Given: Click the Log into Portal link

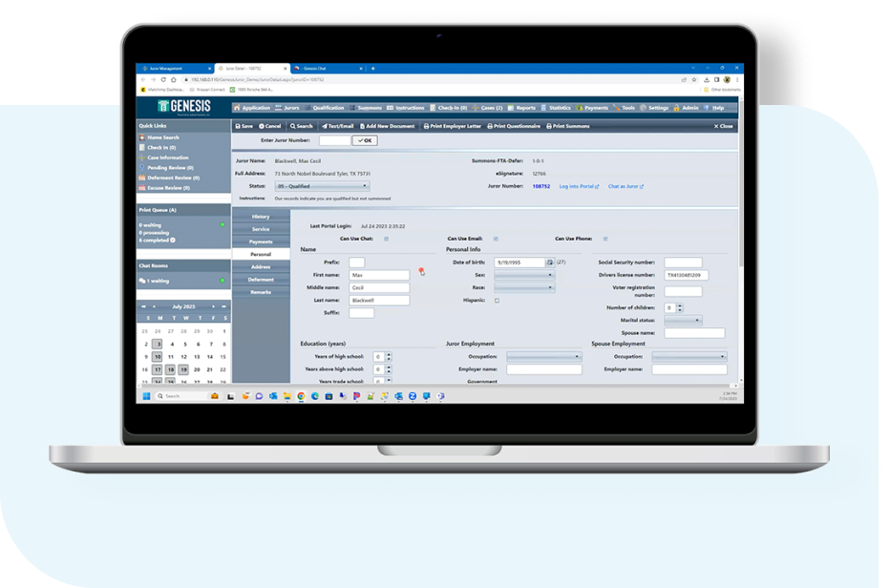Looking at the screenshot, I should coord(578,186).
